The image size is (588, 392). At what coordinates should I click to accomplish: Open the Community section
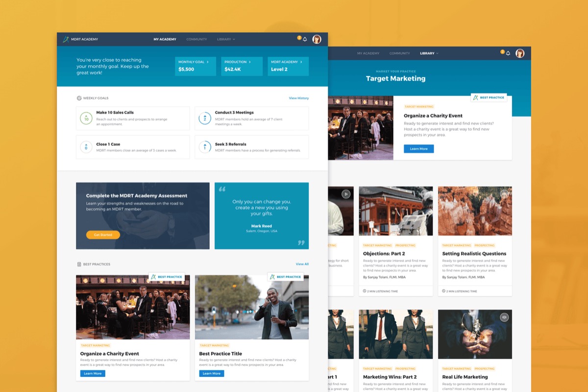196,39
